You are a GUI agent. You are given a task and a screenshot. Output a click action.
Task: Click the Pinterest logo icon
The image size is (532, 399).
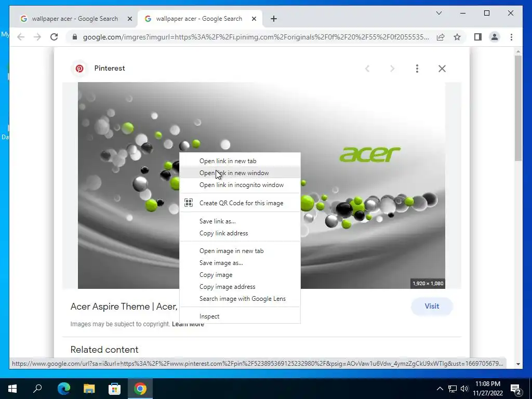click(x=79, y=69)
